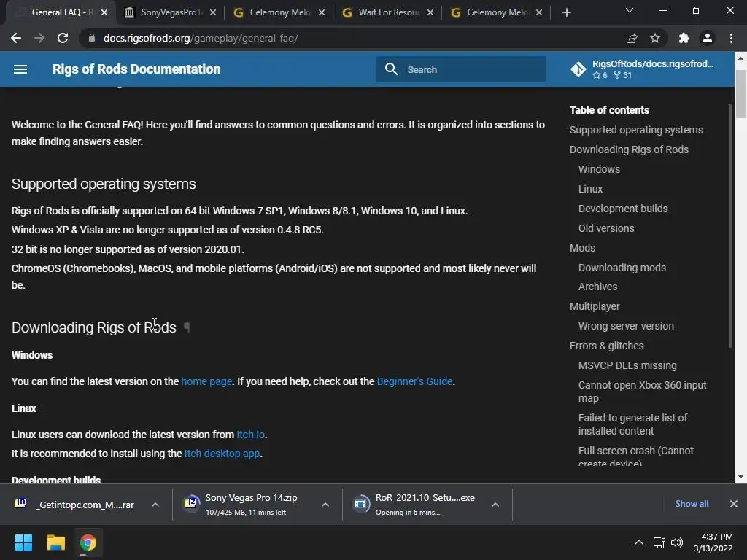Expand options for Sony Vegas Pro 14.zip
This screenshot has width=747, height=560.
[x=325, y=505]
